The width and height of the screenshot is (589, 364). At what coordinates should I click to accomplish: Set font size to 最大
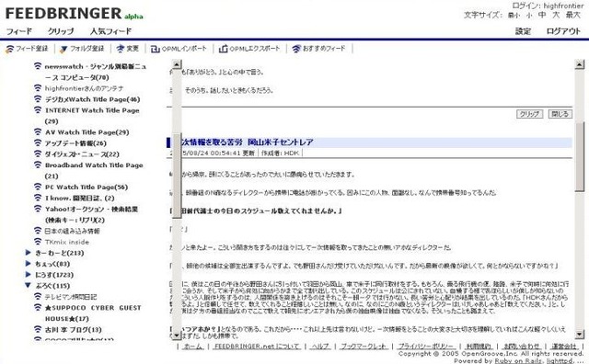click(572, 15)
